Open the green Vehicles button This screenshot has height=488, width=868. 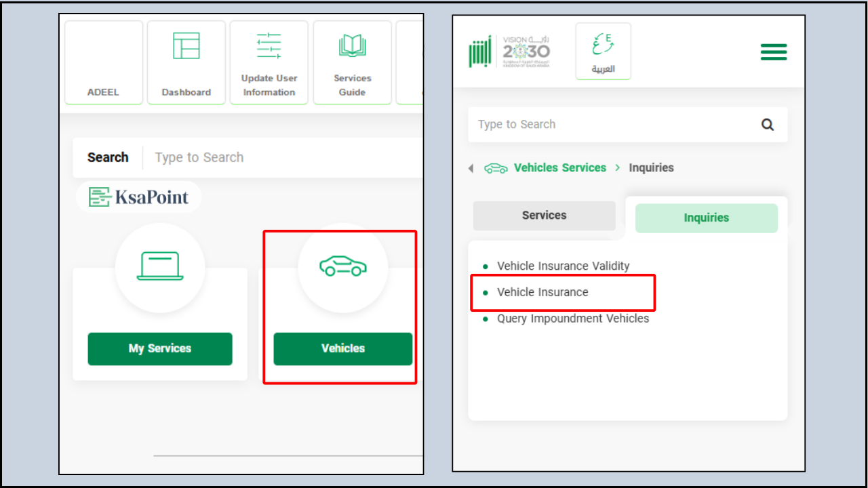[343, 348]
